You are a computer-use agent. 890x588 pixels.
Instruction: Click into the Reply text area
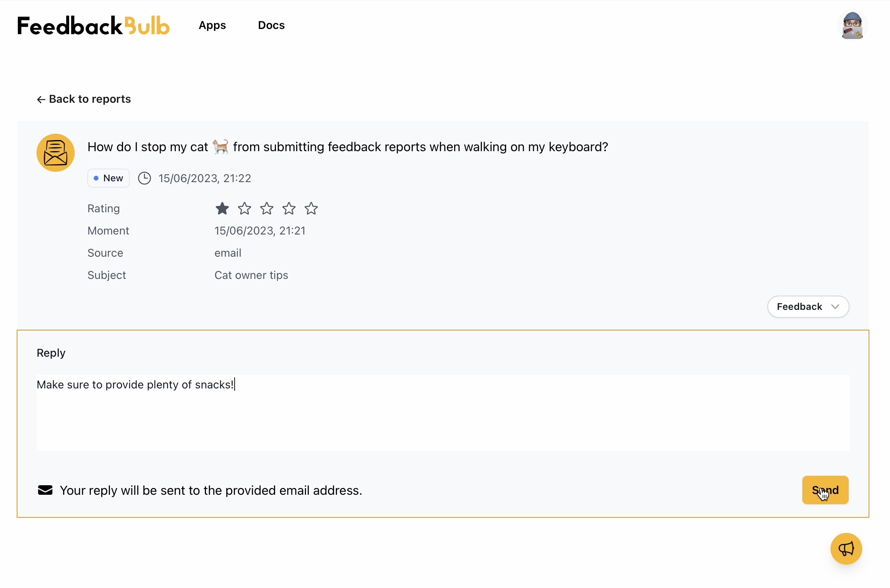pyautogui.click(x=443, y=413)
